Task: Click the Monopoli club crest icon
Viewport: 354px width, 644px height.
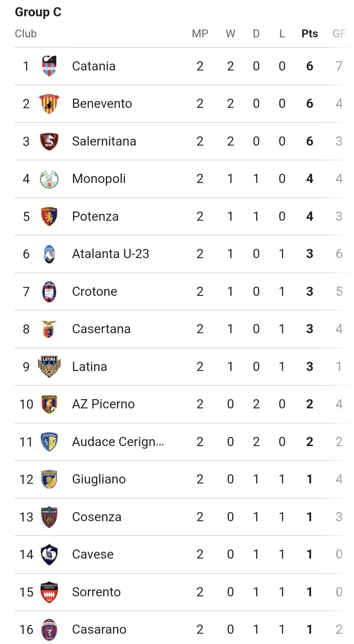Action: point(49,179)
